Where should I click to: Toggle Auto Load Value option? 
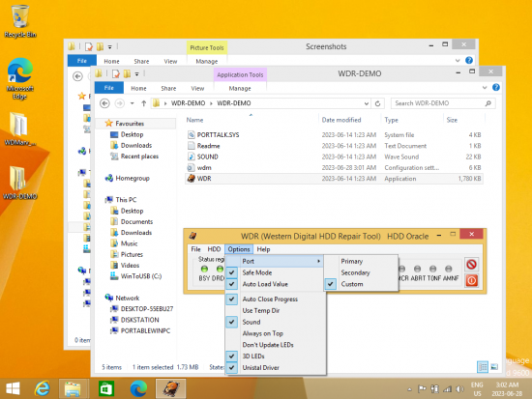(274, 284)
